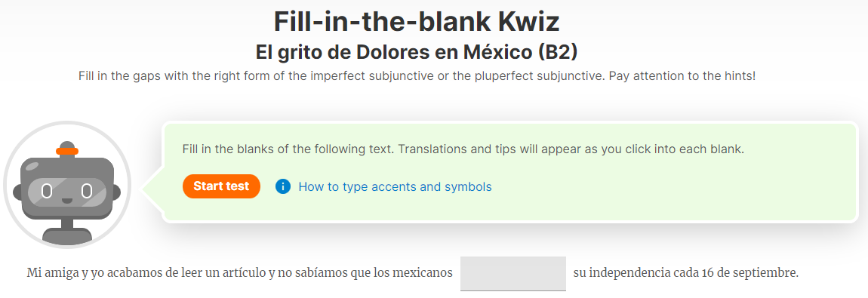Click the robot's right eye

[x=86, y=192]
